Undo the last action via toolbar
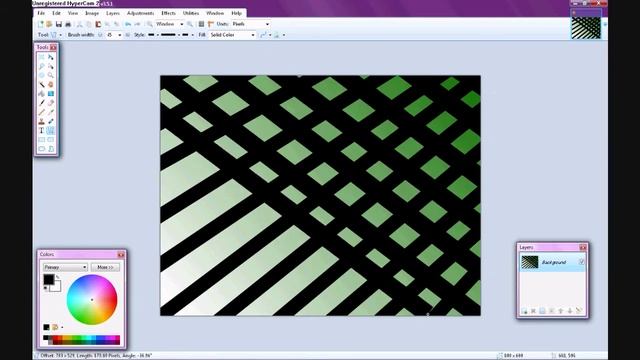Screen dimensions: 640x360 [127, 24]
